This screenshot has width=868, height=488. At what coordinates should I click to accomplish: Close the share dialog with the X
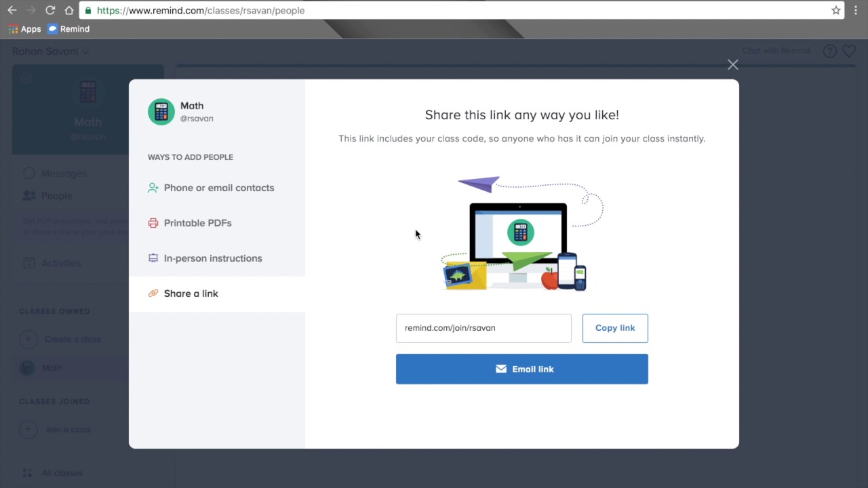pos(733,64)
